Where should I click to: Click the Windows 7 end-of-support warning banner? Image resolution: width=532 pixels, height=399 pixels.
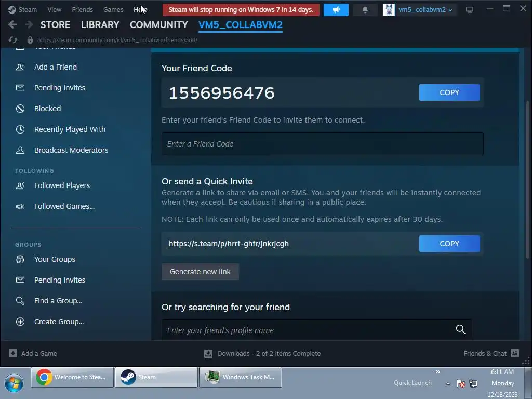(x=241, y=9)
